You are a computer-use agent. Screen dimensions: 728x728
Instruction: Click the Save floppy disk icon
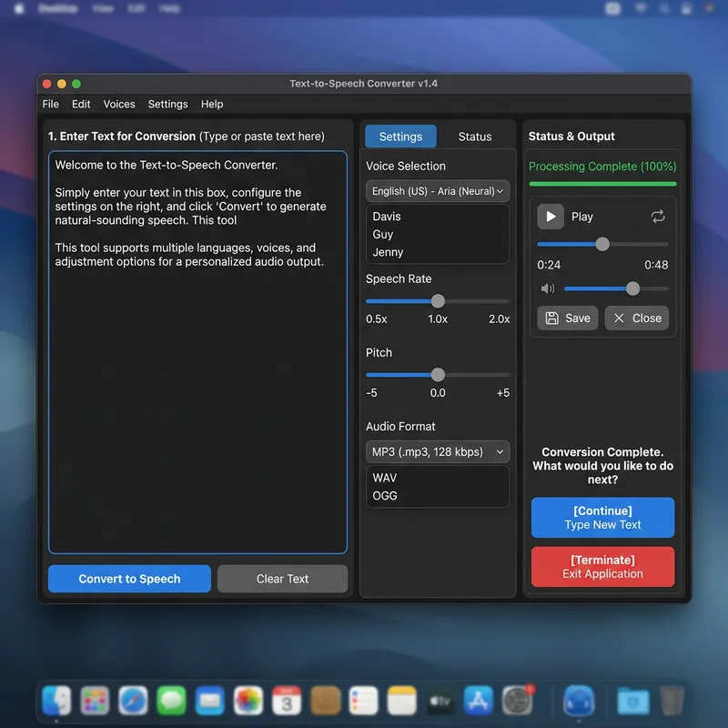click(551, 318)
